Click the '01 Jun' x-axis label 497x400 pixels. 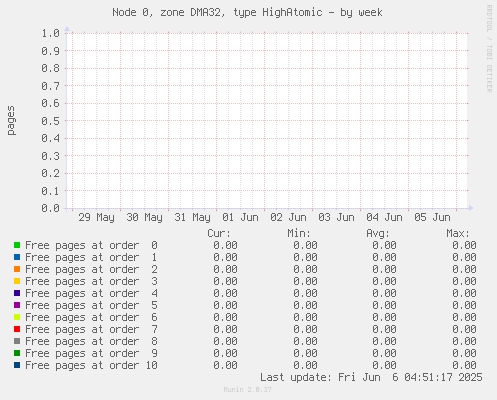coord(240,218)
